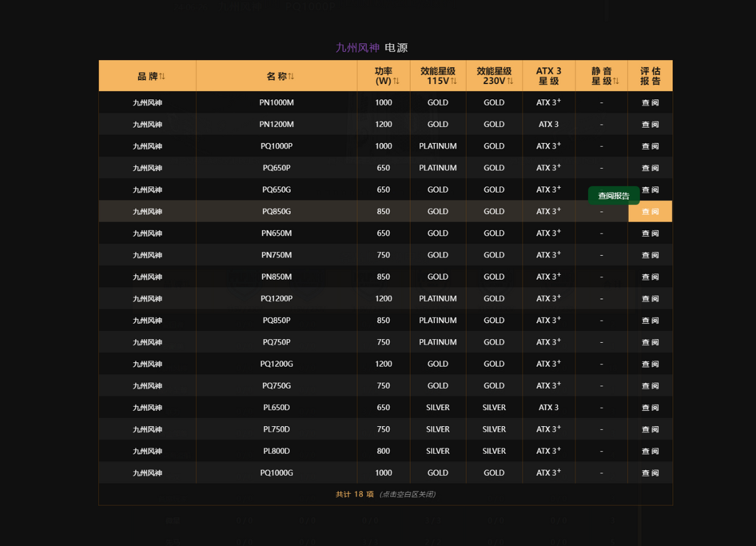Toggle sort arrows for 效能星级 115V

[454, 81]
